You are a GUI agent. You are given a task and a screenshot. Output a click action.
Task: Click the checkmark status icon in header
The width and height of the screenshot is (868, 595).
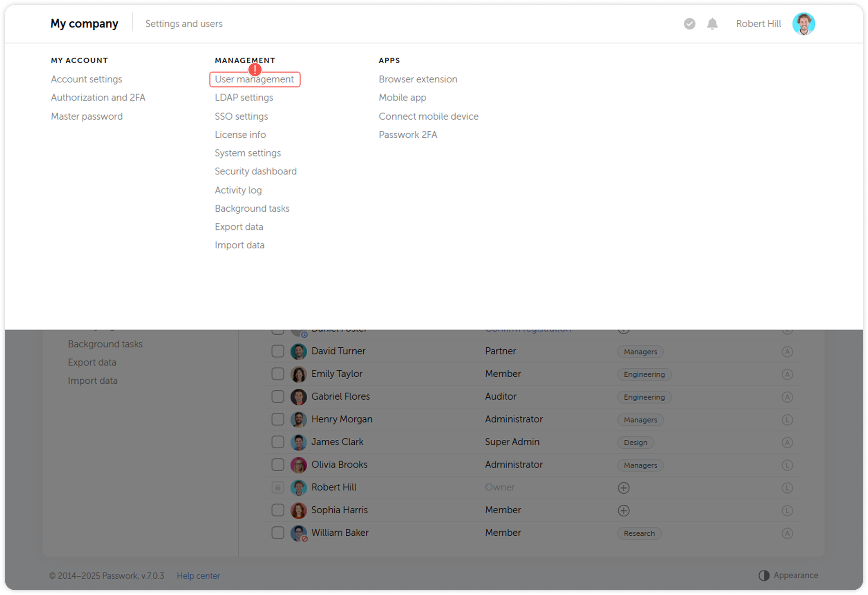[x=689, y=24]
